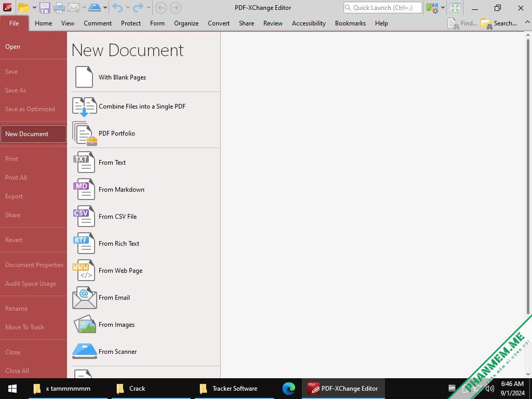Click the Previous View back arrow
This screenshot has width=532, height=399.
click(x=161, y=7)
